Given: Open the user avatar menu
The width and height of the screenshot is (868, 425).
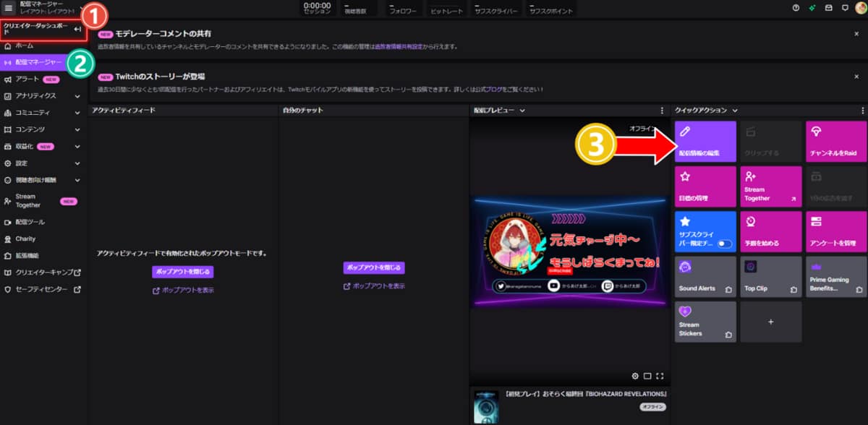Looking at the screenshot, I should click(861, 8).
